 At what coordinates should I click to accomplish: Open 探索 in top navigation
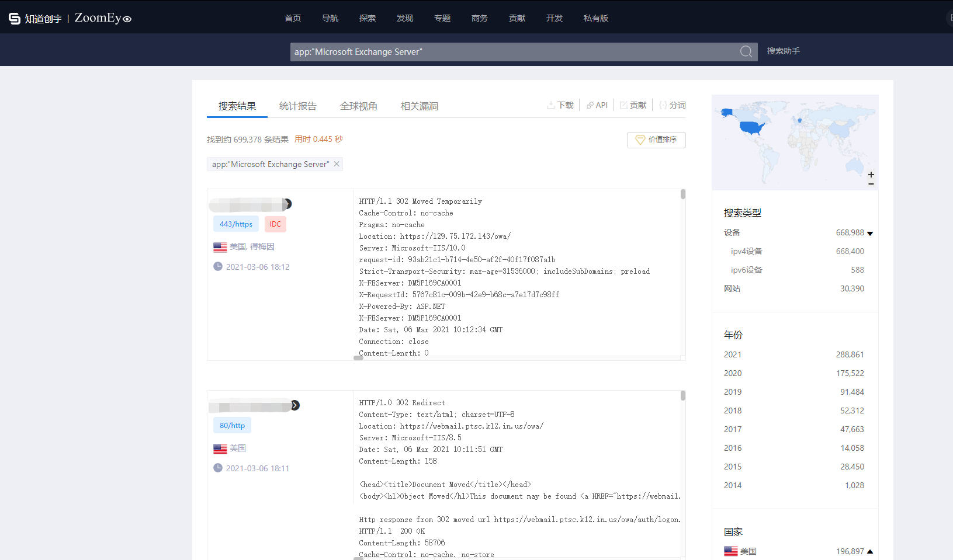pos(368,18)
